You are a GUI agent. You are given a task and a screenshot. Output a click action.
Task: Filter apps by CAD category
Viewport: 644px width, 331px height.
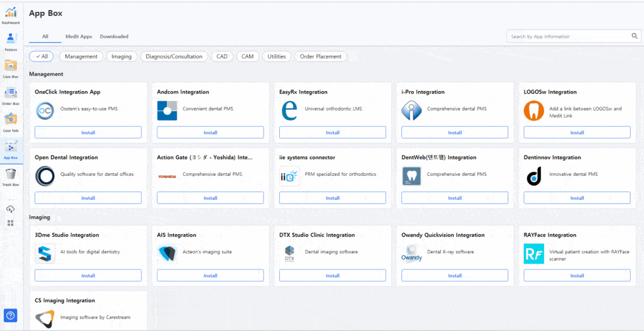(222, 57)
